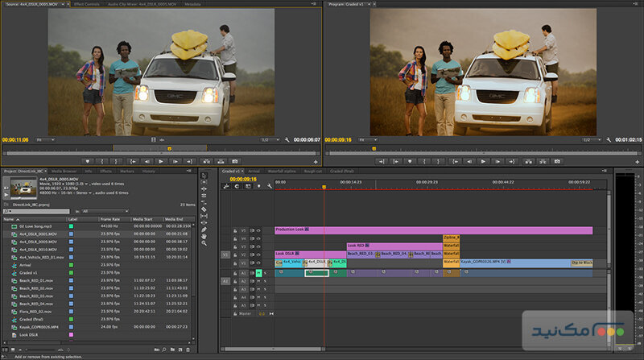Open the Rough cut sequence tab
Screen dimensions: 644x360
tap(313, 171)
